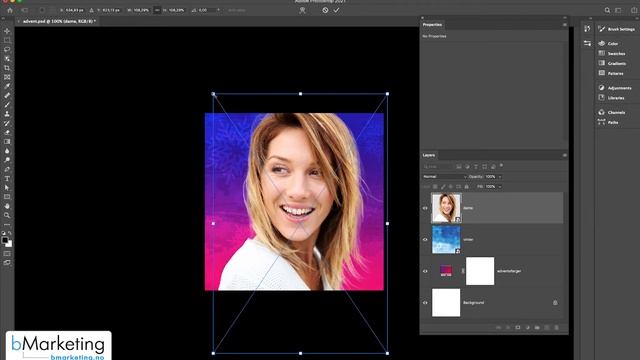Select the Object Selection tool
The height and width of the screenshot is (360, 640).
7,59
